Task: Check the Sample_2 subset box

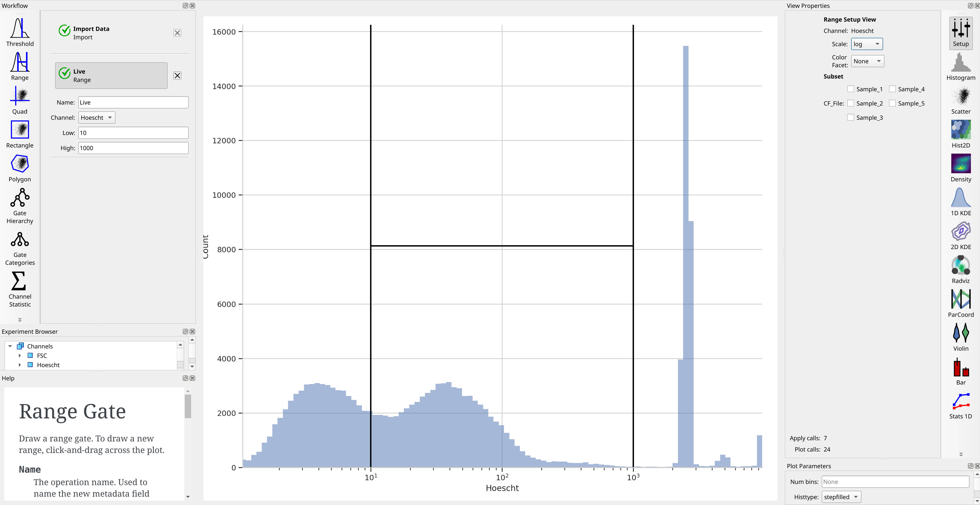Action: coord(851,103)
